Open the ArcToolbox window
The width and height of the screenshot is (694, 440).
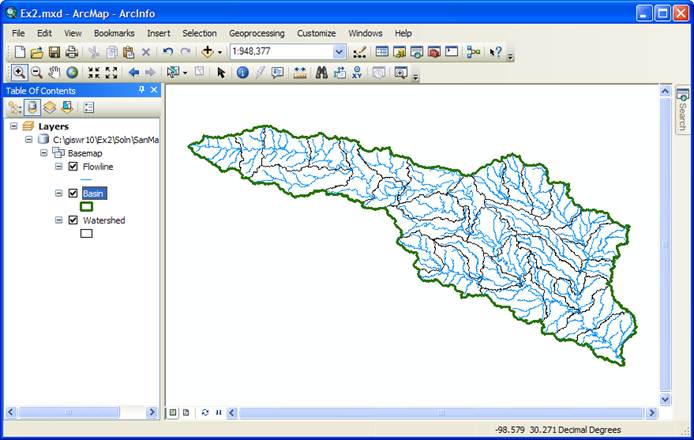pos(434,52)
